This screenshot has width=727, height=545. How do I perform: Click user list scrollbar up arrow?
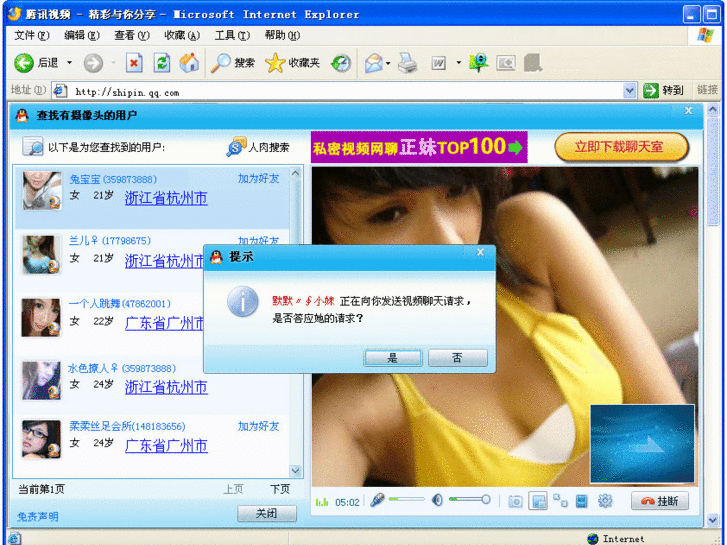click(295, 173)
